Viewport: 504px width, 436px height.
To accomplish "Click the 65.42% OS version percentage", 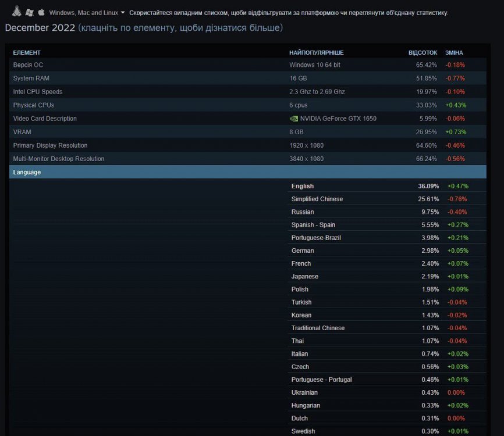I will point(426,65).
